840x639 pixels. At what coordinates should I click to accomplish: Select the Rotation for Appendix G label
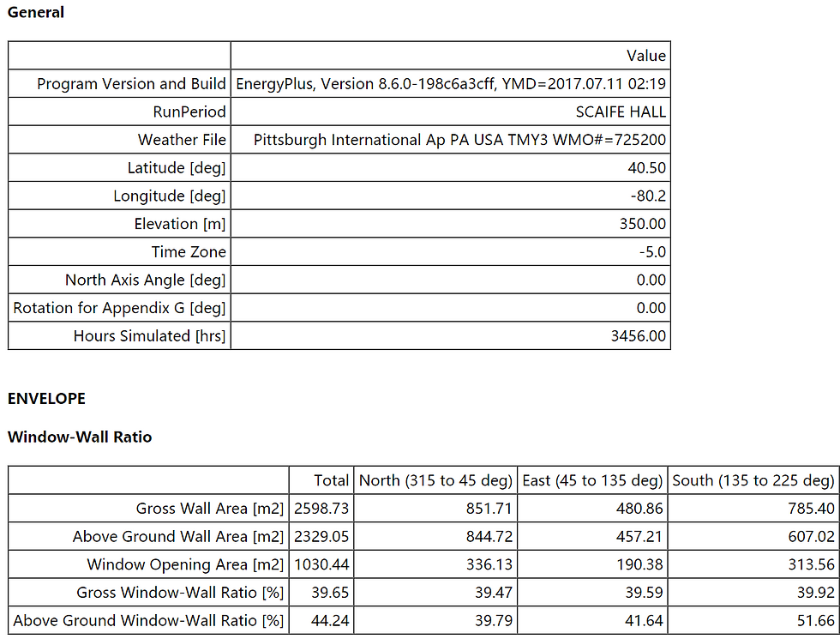click(119, 308)
